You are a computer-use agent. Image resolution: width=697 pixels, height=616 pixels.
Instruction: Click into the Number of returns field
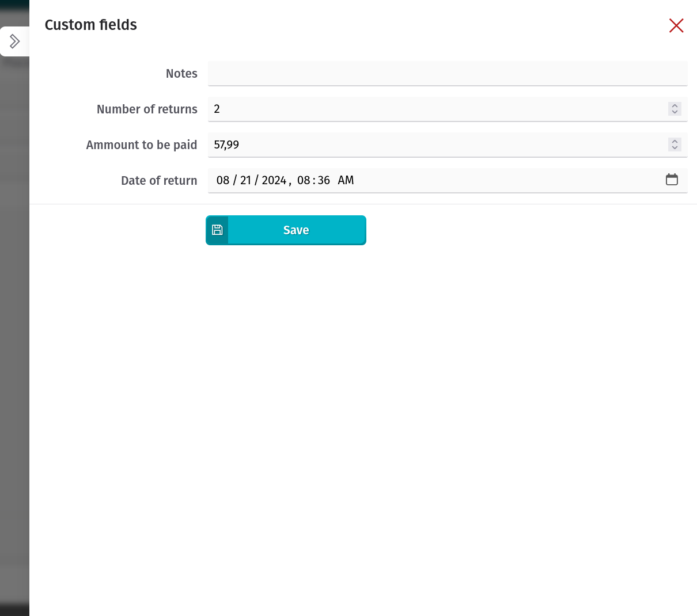click(438, 109)
